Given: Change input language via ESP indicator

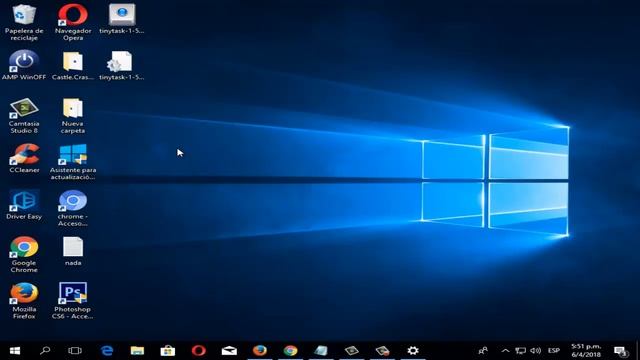Looking at the screenshot, I should click(554, 351).
